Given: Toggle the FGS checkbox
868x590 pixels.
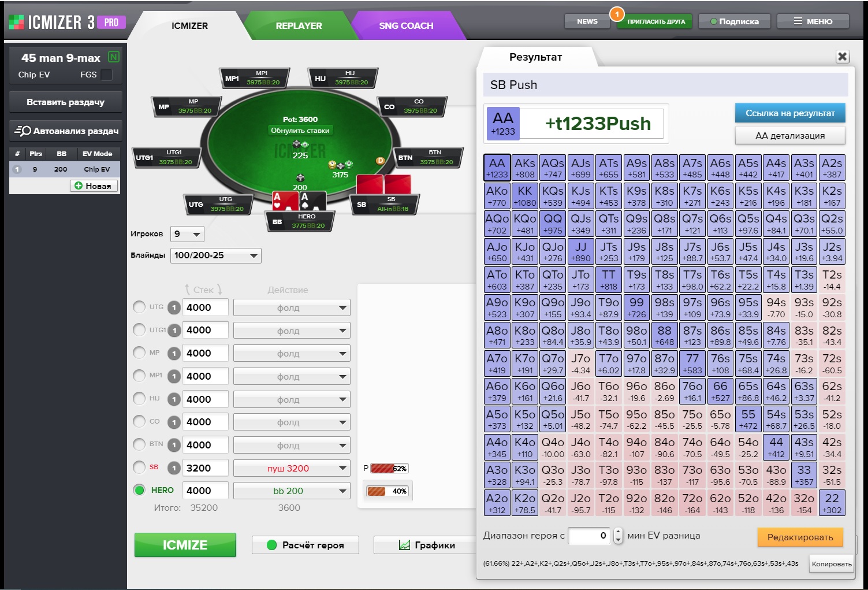Looking at the screenshot, I should coord(106,75).
